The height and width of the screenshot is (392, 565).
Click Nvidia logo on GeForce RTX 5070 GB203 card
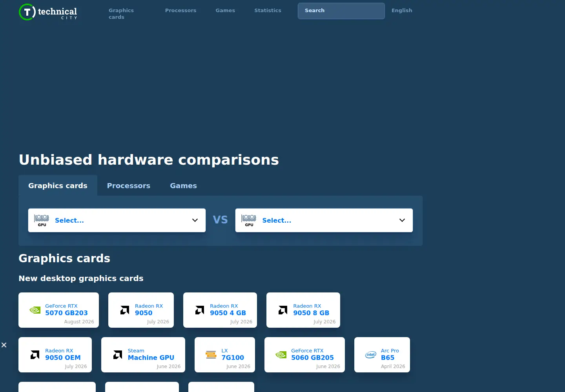coord(35,310)
